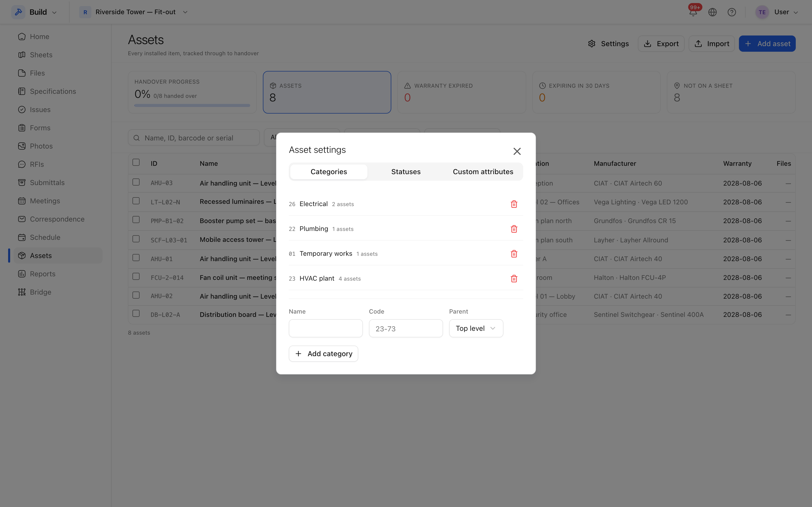Click the globe language icon

(712, 12)
